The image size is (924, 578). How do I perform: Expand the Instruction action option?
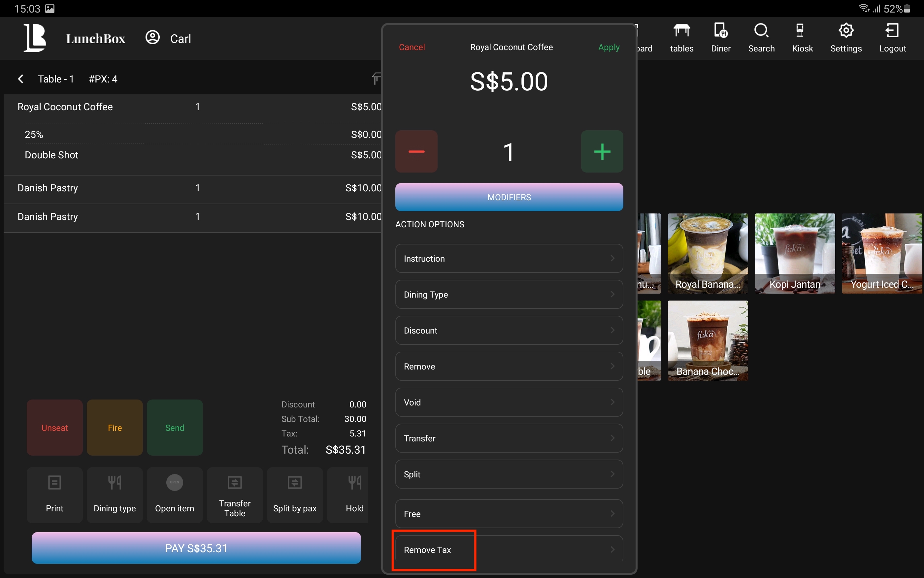click(x=509, y=258)
